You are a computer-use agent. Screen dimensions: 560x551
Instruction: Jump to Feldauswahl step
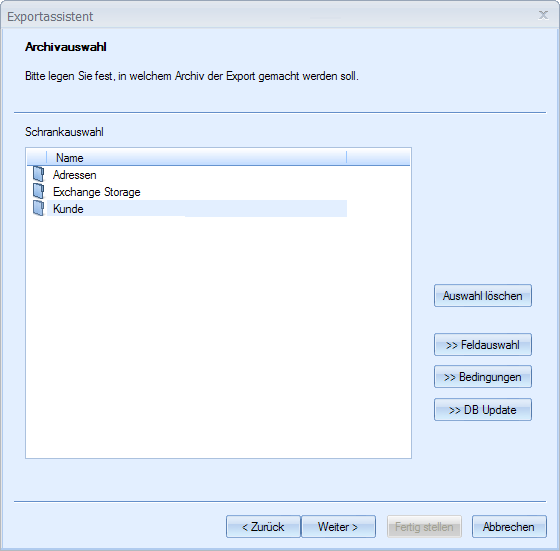coord(483,345)
